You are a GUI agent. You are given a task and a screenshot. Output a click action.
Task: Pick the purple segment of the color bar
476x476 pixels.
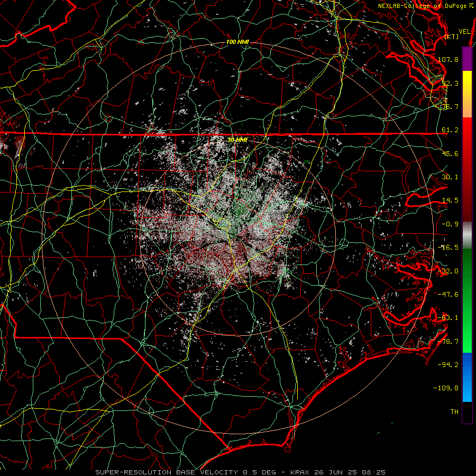point(467,59)
